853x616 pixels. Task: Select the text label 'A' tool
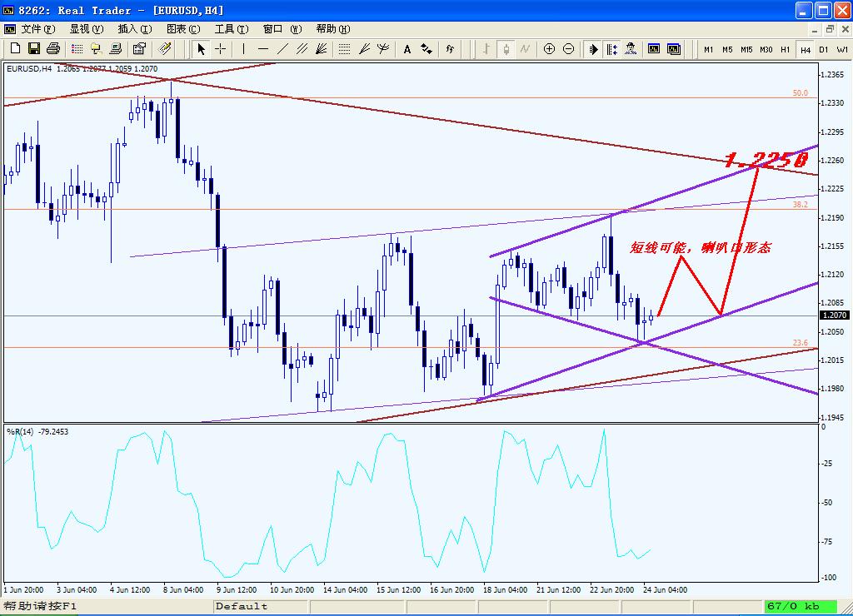pos(407,49)
